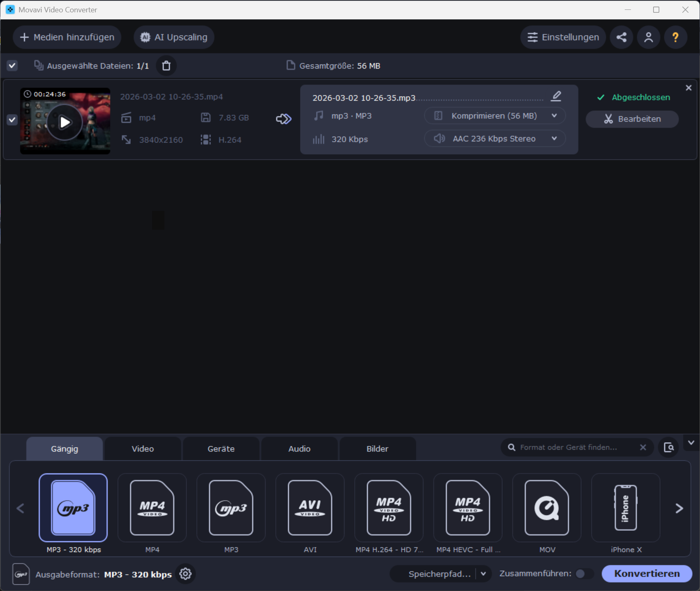Show next format presets with right arrow
Viewport: 700px width, 591px height.
tap(679, 508)
